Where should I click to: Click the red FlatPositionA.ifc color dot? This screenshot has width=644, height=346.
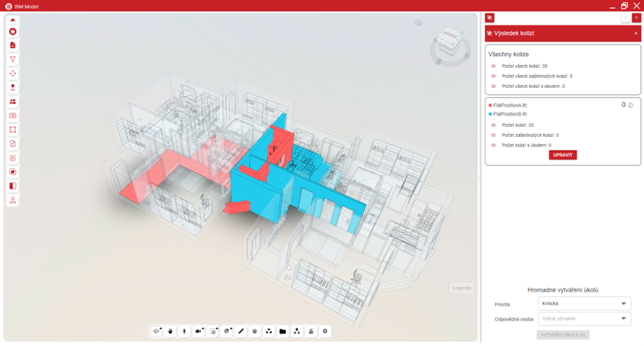[x=490, y=106]
